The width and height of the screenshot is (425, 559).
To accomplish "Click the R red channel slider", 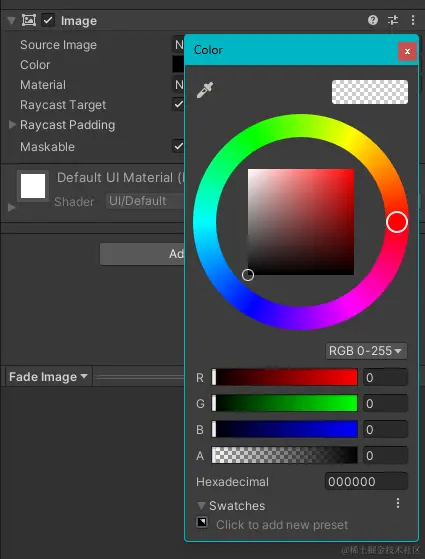I will [x=285, y=377].
